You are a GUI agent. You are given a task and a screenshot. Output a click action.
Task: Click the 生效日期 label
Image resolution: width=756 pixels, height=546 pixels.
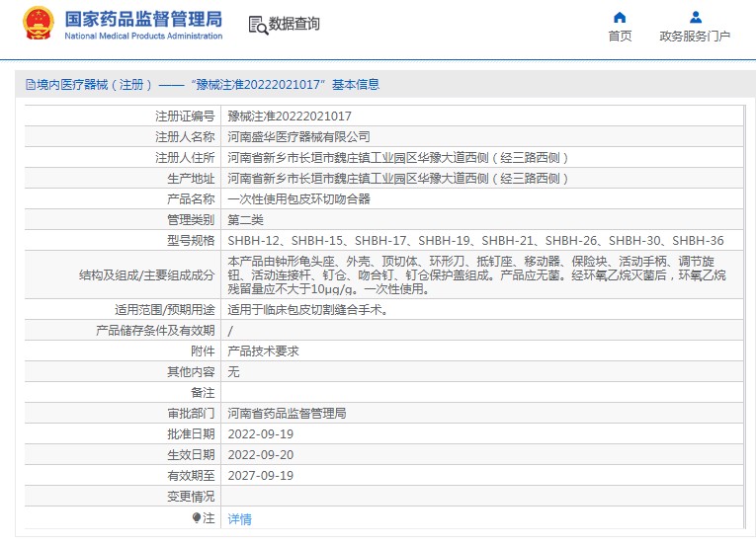click(191, 455)
